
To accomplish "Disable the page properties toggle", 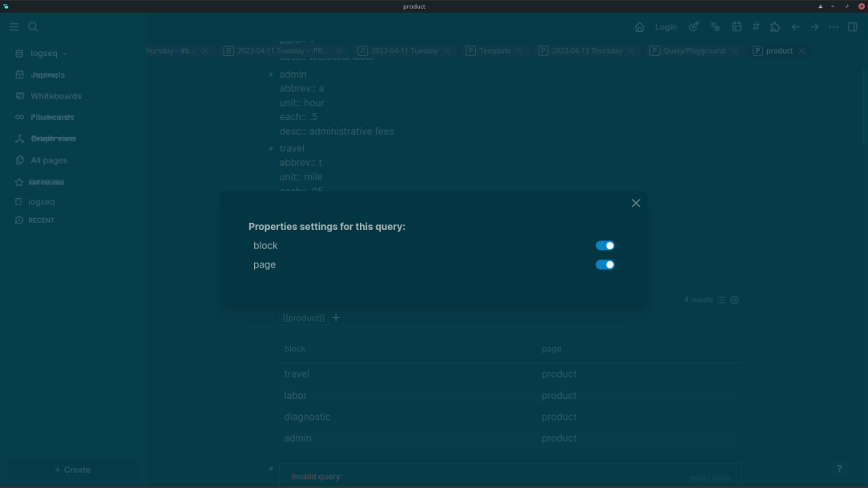I will tap(605, 264).
